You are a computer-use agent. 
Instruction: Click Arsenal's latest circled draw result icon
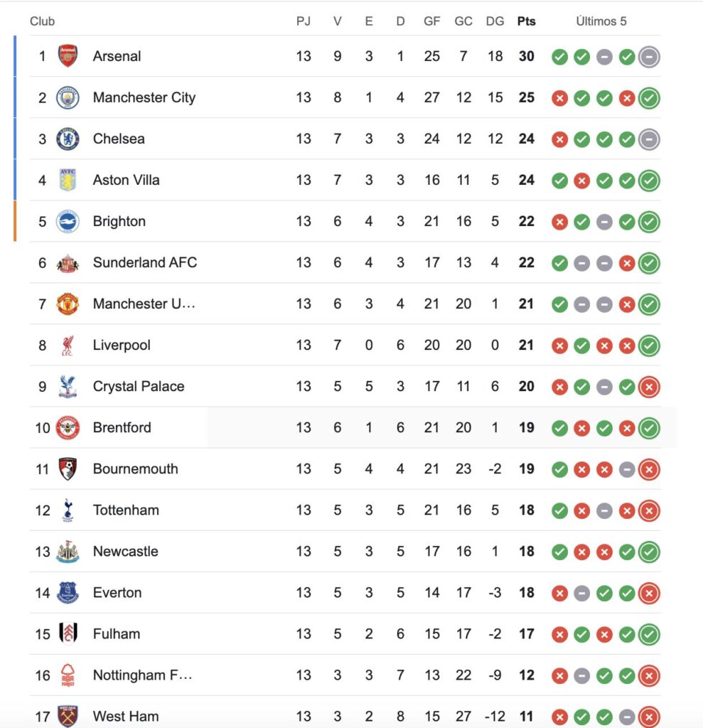[x=649, y=56]
